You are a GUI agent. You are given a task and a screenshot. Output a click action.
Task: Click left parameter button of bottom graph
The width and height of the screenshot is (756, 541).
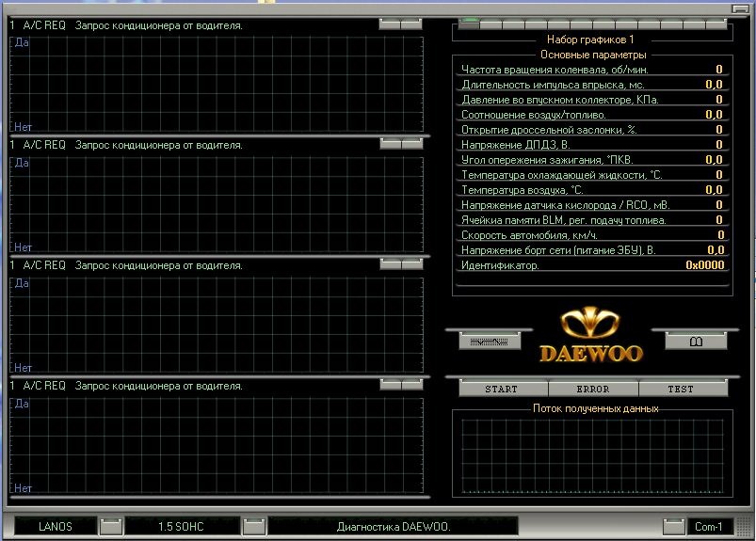click(x=391, y=384)
